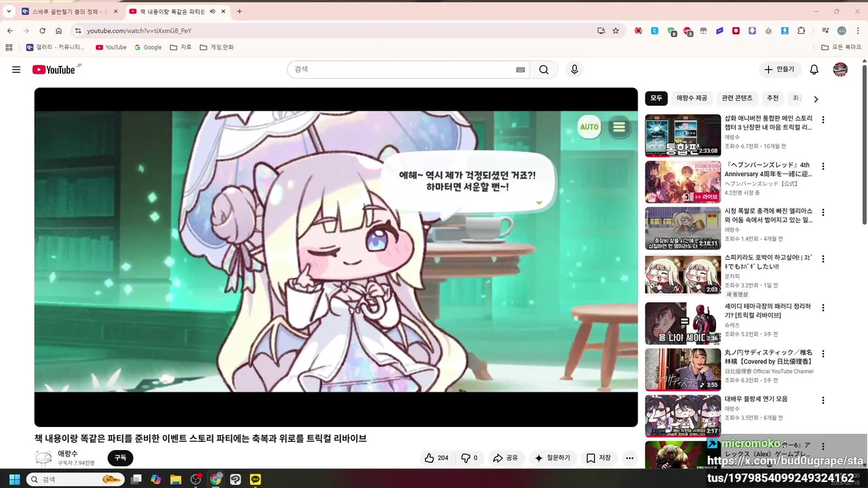Like the video with thumbs up

[436, 458]
